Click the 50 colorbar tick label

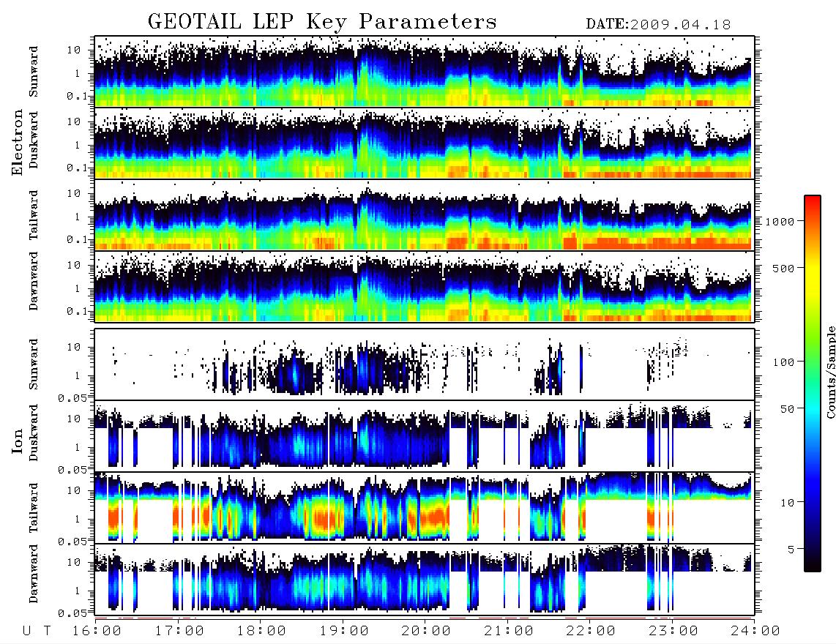click(x=787, y=409)
